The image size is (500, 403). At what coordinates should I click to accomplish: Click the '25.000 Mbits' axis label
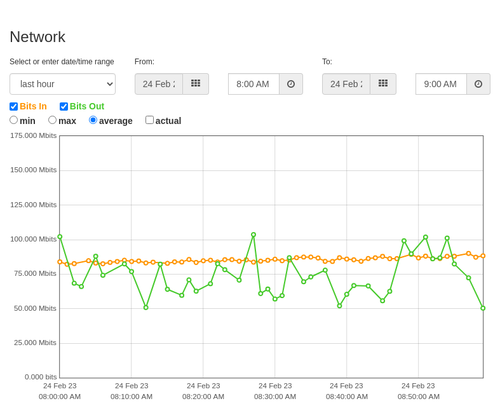35,343
